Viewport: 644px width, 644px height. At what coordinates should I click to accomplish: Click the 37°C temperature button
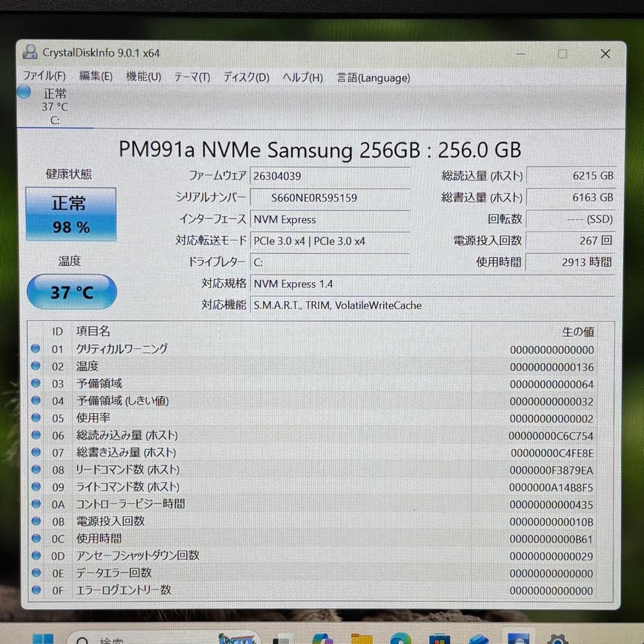coord(72,292)
